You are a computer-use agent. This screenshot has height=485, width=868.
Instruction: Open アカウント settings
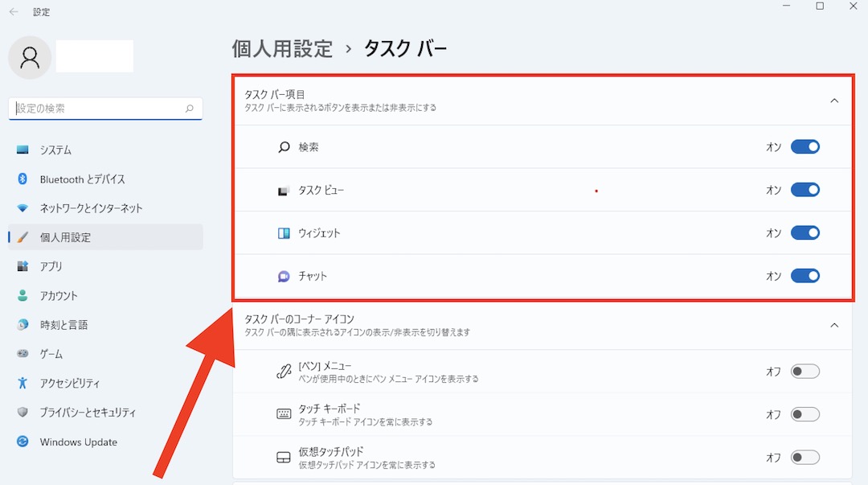pyautogui.click(x=58, y=295)
